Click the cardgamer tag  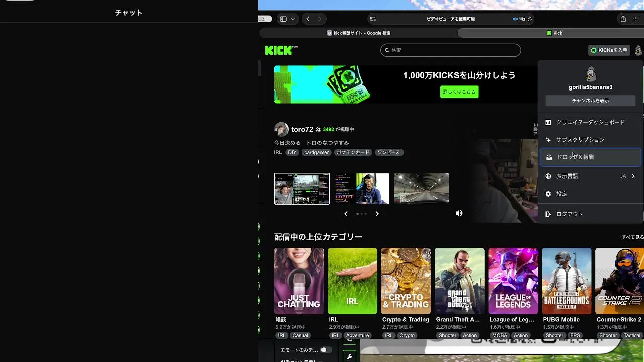(316, 152)
